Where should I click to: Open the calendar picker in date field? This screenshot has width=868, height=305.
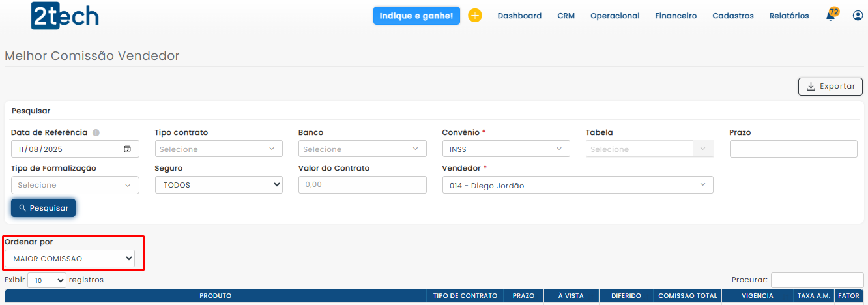point(127,149)
